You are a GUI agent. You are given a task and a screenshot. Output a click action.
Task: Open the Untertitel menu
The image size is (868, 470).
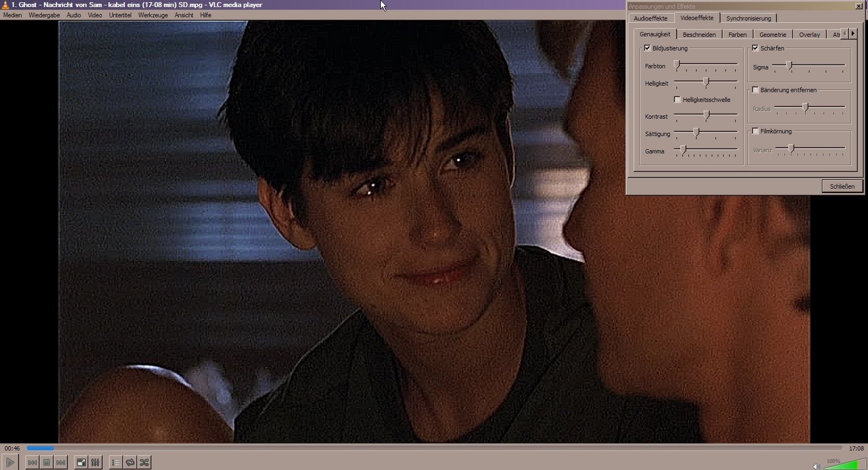click(120, 15)
